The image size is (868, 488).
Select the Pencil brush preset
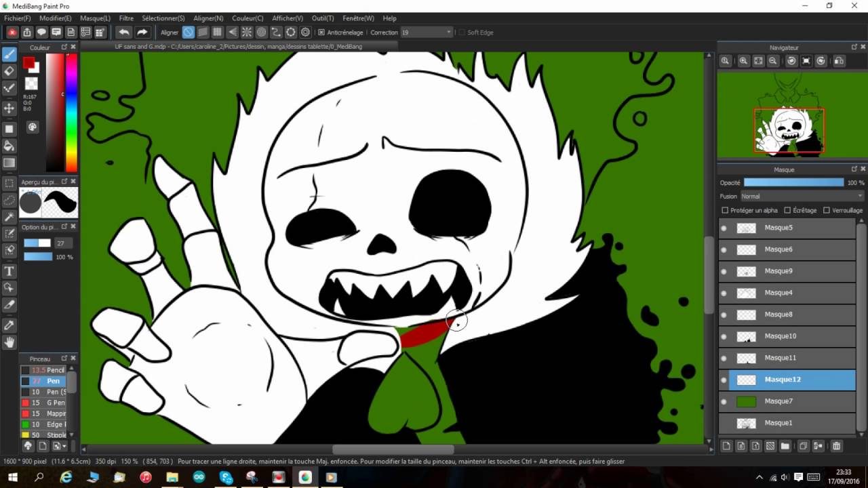(x=43, y=370)
